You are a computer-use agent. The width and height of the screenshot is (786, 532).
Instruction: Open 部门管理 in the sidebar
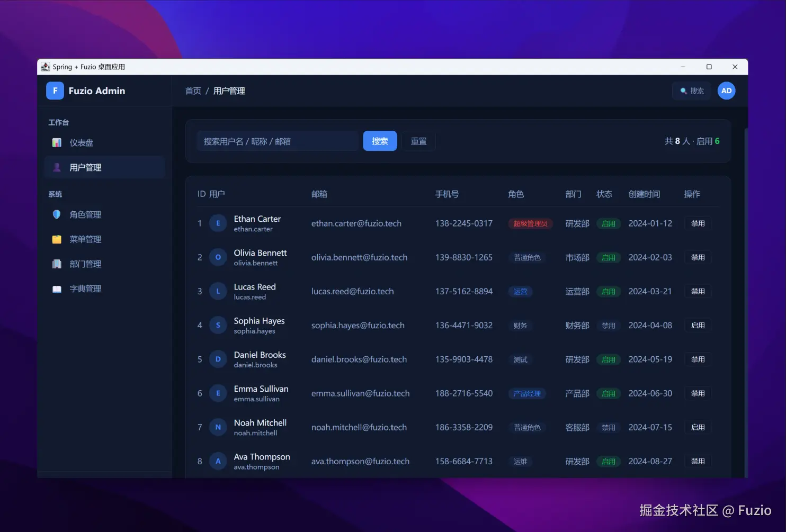tap(105, 264)
